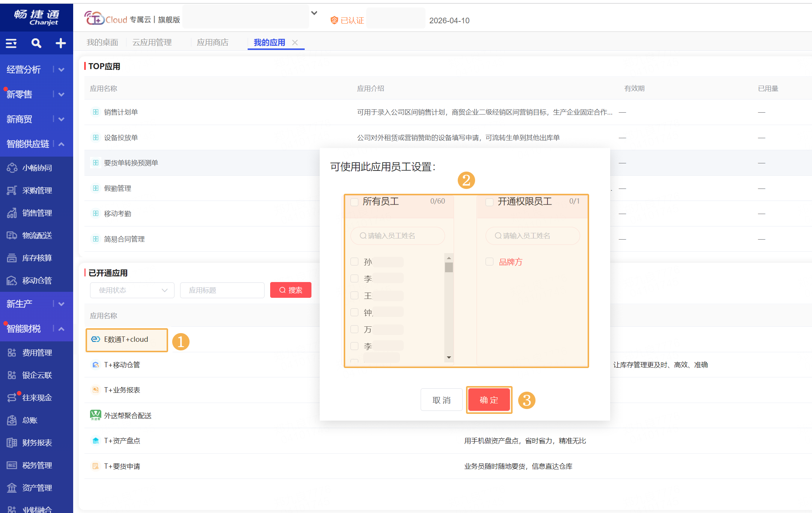Click the 设备投放单 app icon
This screenshot has height=513, width=812.
tap(96, 137)
